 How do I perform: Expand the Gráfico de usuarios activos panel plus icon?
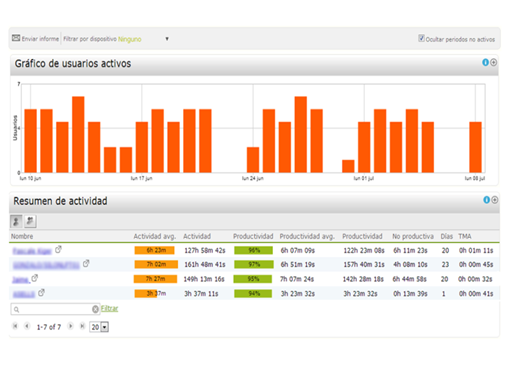pos(494,62)
